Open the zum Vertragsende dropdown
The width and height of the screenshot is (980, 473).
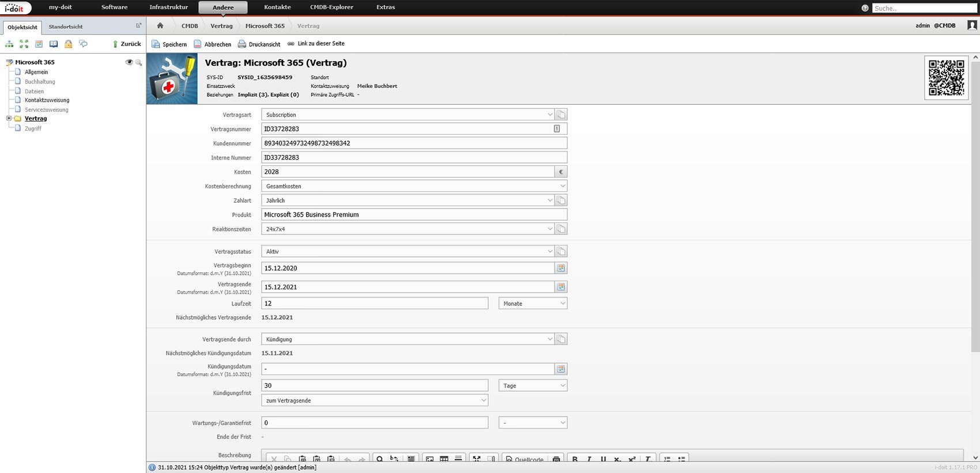point(375,400)
